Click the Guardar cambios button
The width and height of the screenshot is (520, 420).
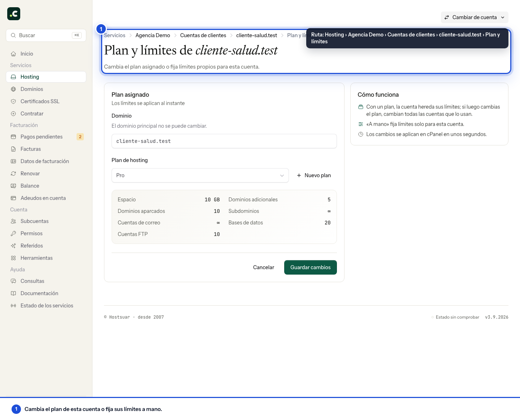[311, 267]
